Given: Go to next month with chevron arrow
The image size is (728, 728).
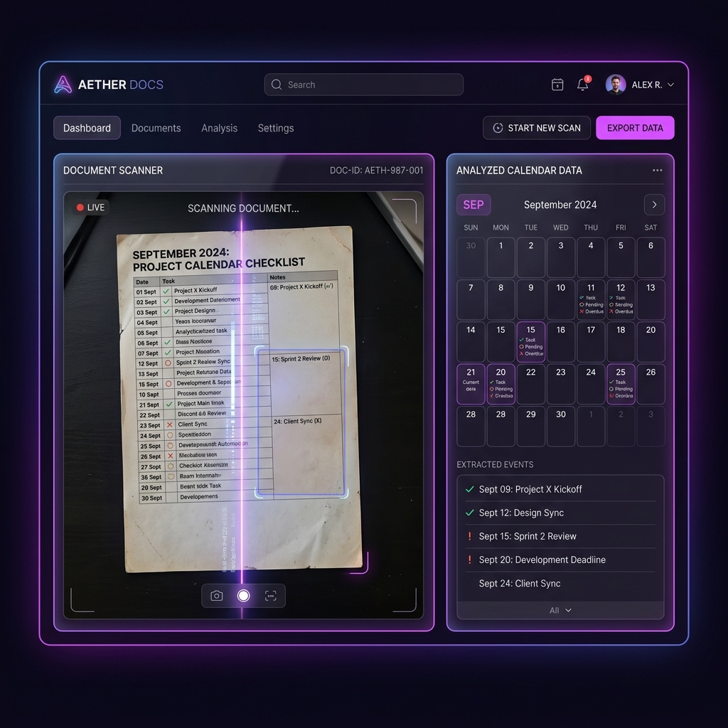Looking at the screenshot, I should 654,205.
